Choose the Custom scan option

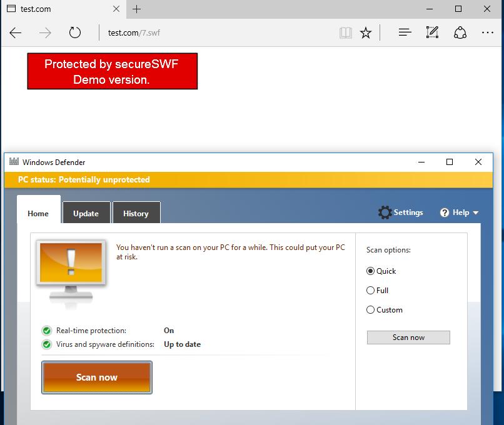(x=370, y=309)
